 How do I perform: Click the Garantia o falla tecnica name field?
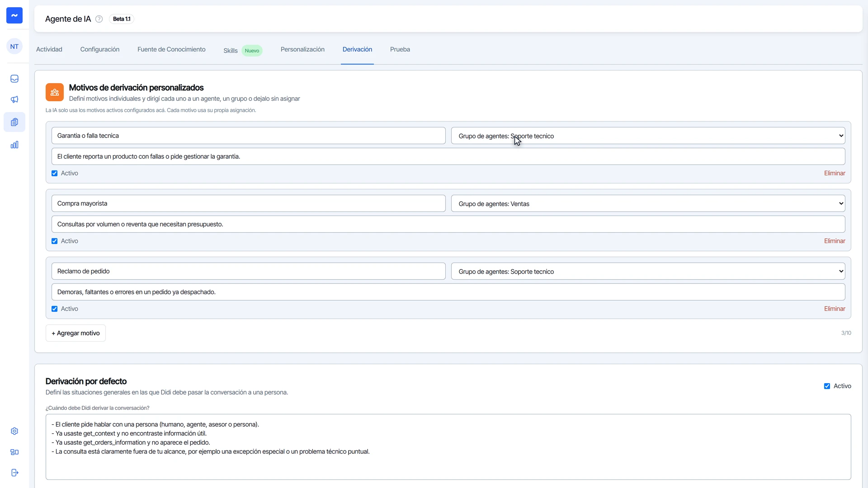(248, 136)
